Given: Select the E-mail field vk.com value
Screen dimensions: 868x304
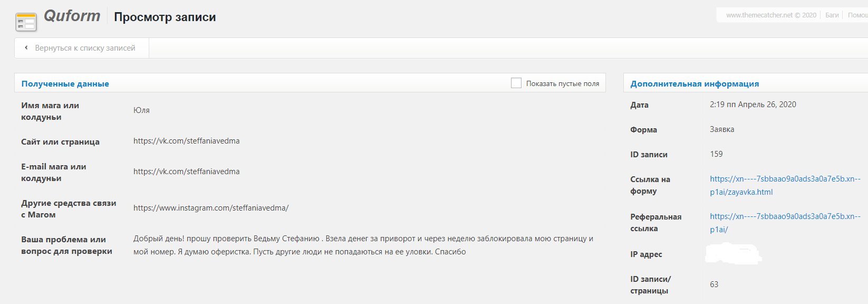Looking at the screenshot, I should pos(187,172).
